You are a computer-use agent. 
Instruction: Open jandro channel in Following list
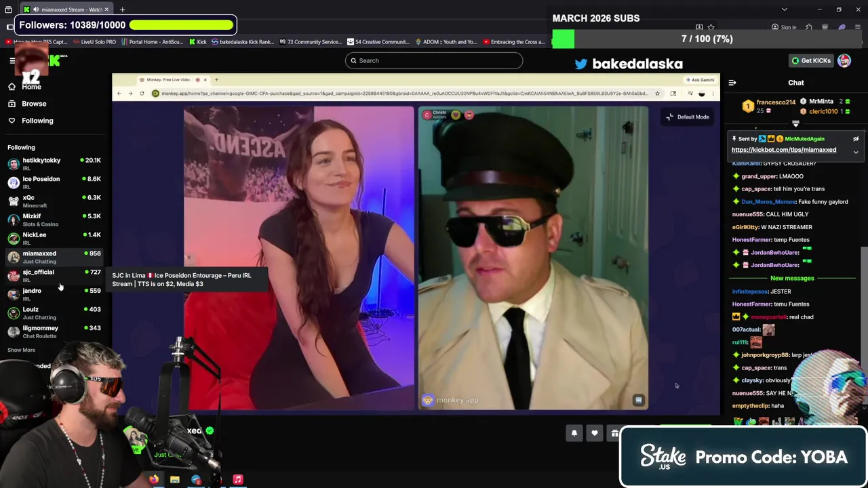pyautogui.click(x=54, y=294)
